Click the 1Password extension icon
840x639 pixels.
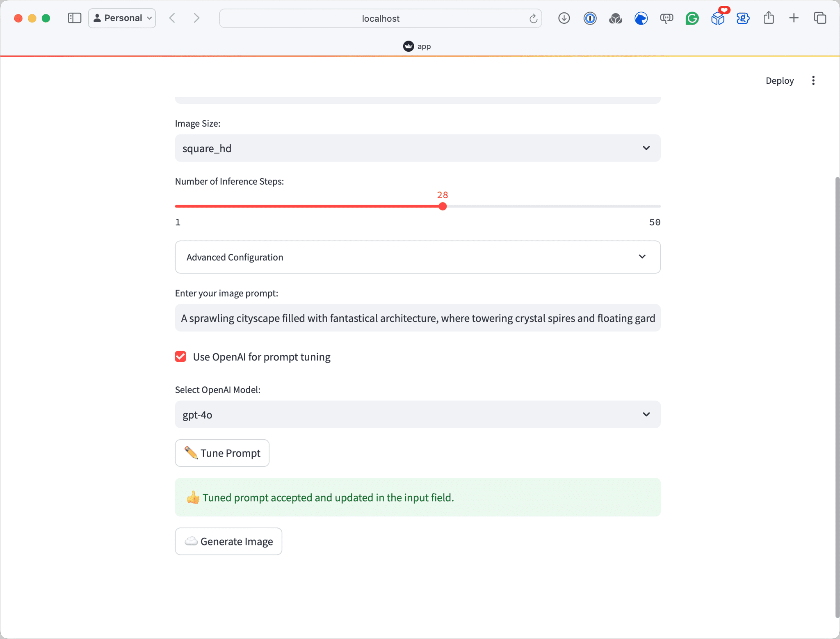click(x=590, y=18)
